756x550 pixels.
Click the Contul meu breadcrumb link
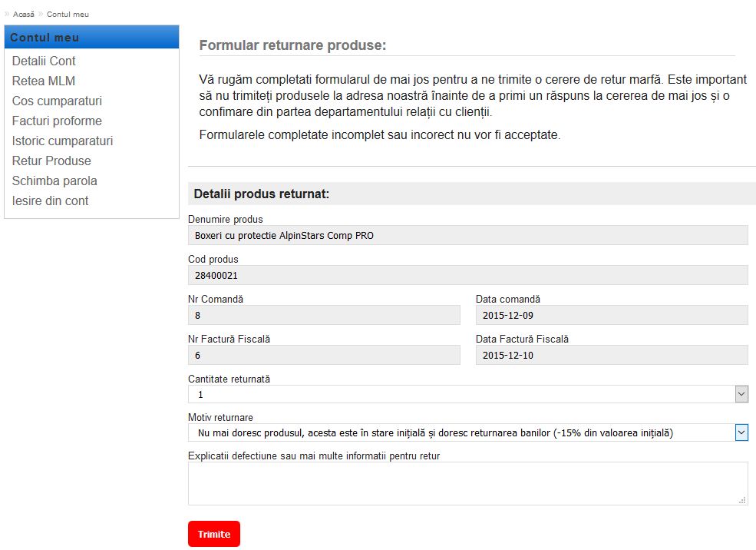tap(68, 15)
